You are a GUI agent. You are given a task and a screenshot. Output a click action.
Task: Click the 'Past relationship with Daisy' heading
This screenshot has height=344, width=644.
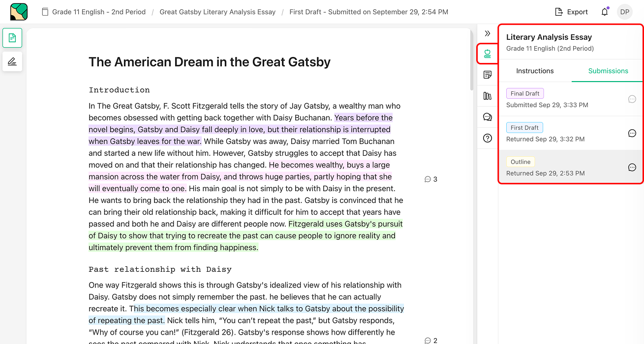pyautogui.click(x=160, y=269)
